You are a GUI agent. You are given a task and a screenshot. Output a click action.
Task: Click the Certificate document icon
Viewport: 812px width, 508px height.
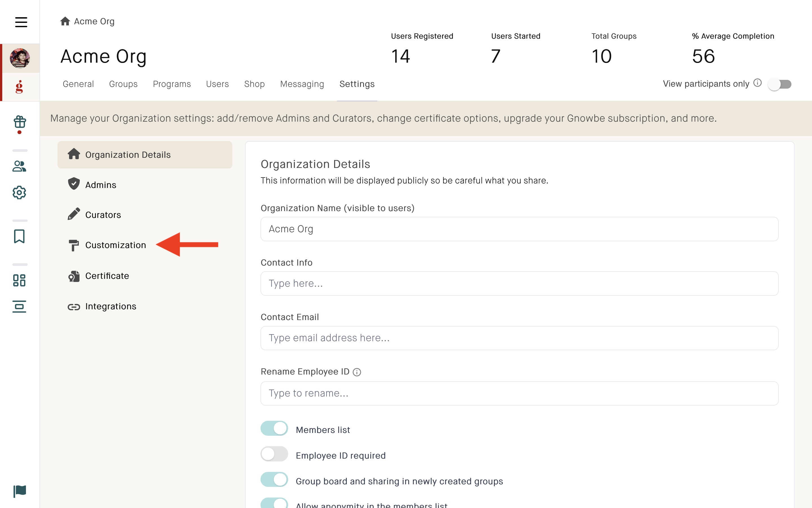[74, 276]
